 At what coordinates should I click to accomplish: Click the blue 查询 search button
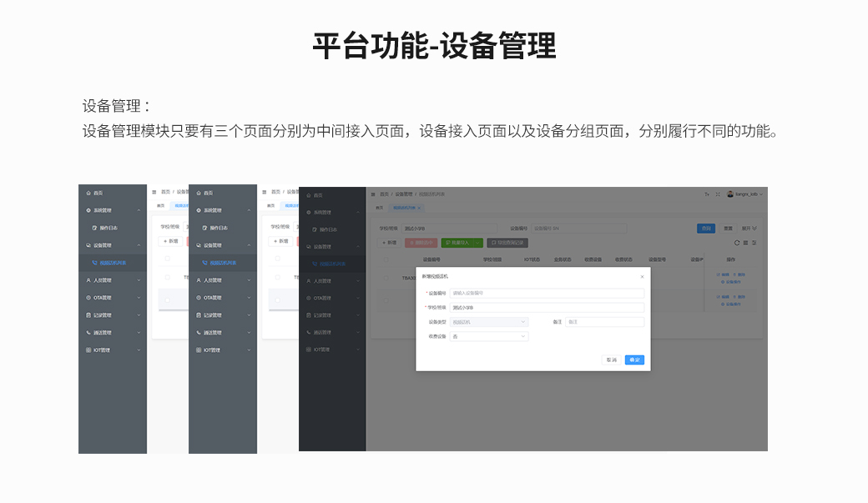[706, 228]
